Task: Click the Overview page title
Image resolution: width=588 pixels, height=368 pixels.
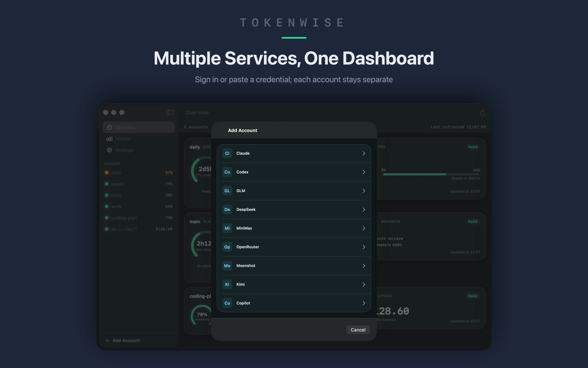Action: (x=197, y=113)
